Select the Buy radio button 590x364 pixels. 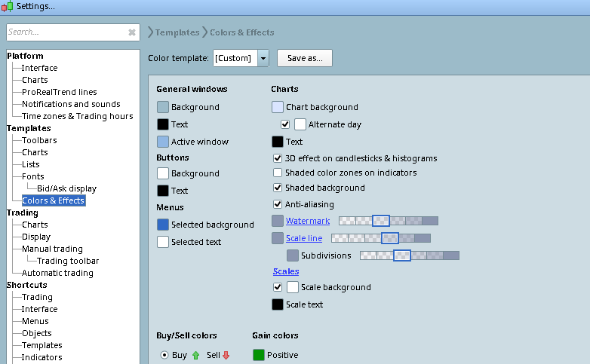coord(164,355)
